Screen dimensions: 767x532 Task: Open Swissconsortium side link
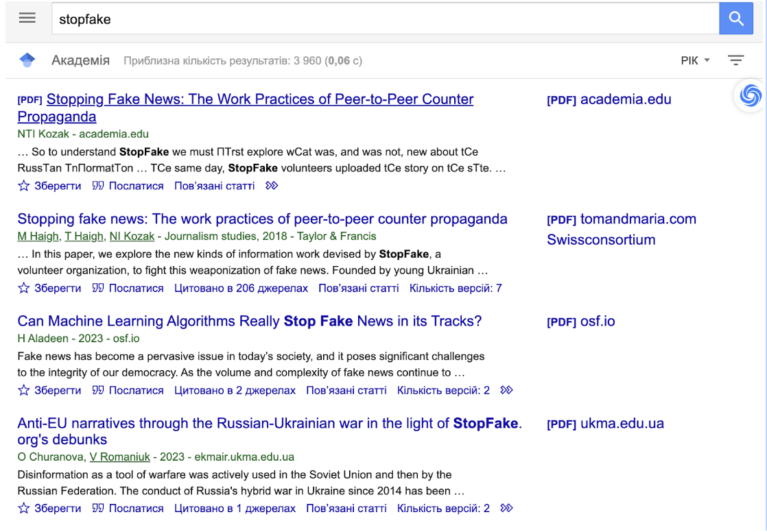coord(601,239)
